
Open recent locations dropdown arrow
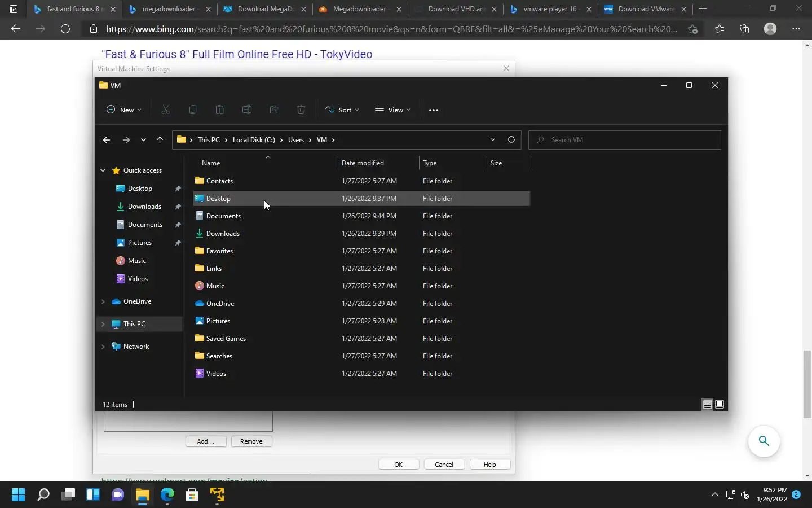[143, 140]
